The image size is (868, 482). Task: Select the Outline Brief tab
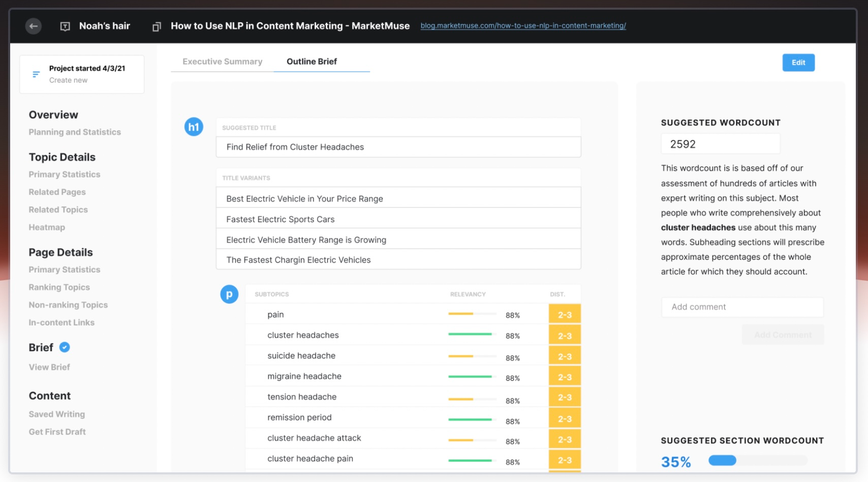(312, 62)
